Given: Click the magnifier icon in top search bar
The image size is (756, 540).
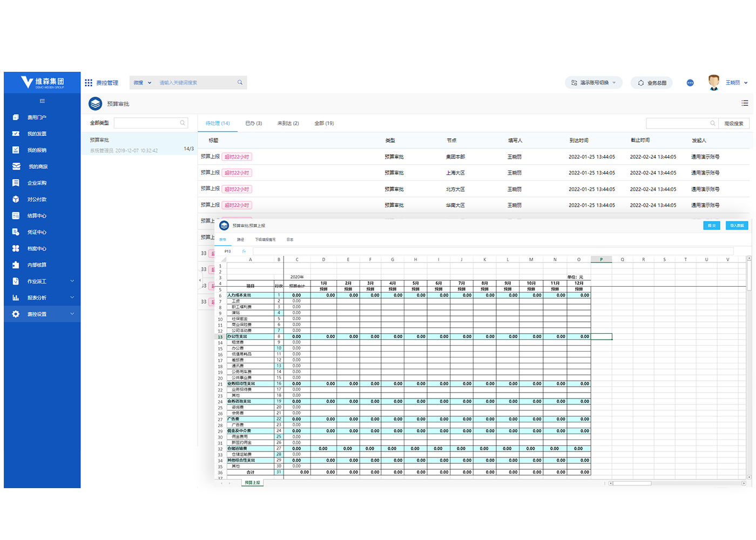Looking at the screenshot, I should click(x=240, y=83).
